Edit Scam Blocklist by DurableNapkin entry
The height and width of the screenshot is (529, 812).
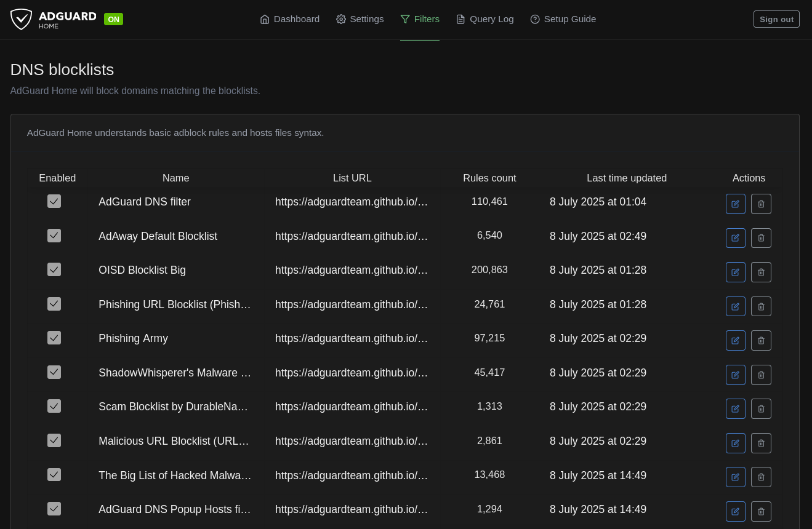tap(736, 409)
